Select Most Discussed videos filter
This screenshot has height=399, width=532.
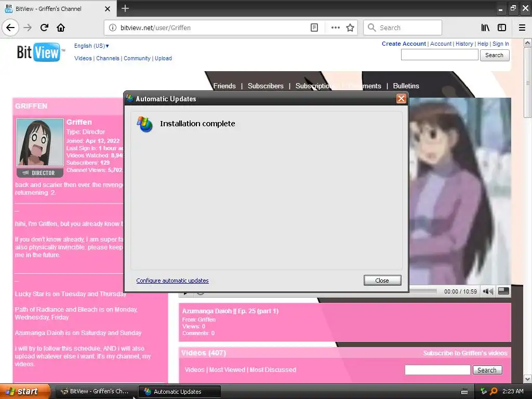tap(273, 370)
